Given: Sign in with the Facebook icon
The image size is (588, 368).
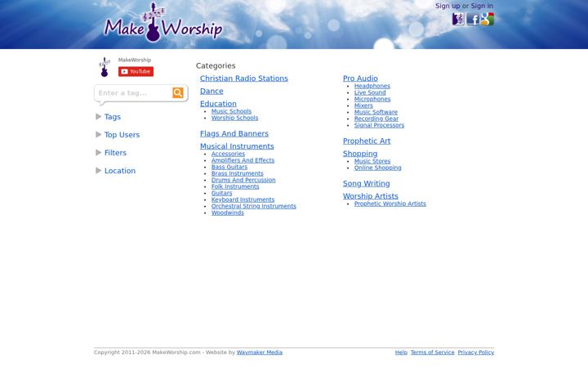Looking at the screenshot, I should click(473, 19).
